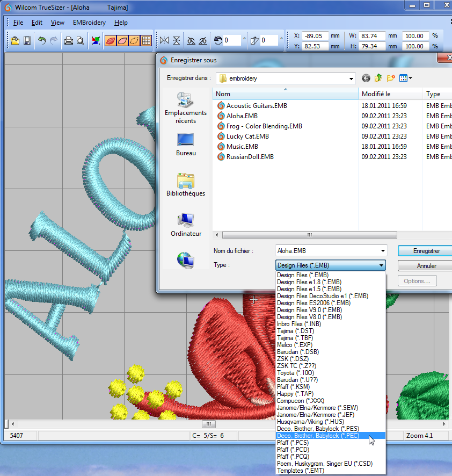Go back to last folder visited
Image resolution: width=452 pixels, height=476 pixels.
(x=366, y=78)
